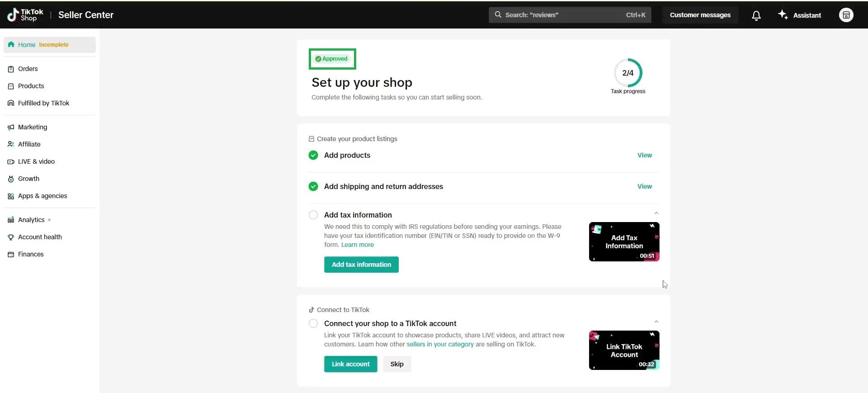Collapse the Add tax information section
This screenshot has height=393, width=868.
(x=656, y=213)
